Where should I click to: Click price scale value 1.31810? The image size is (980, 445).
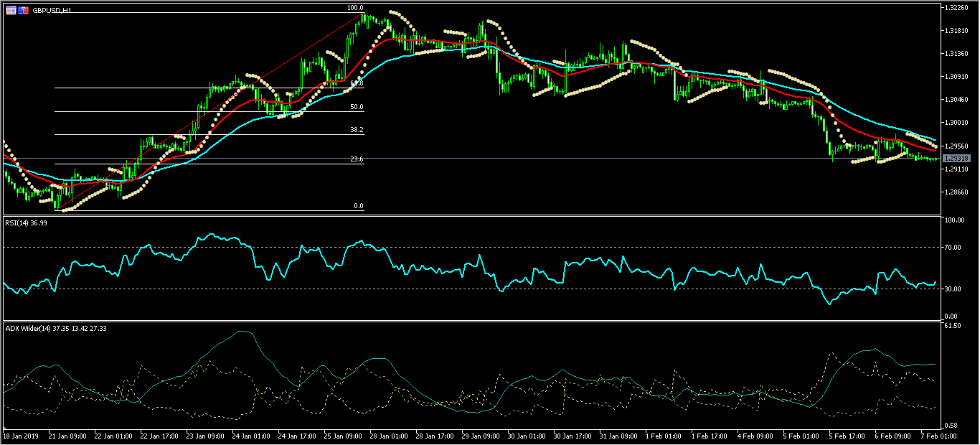(x=958, y=31)
